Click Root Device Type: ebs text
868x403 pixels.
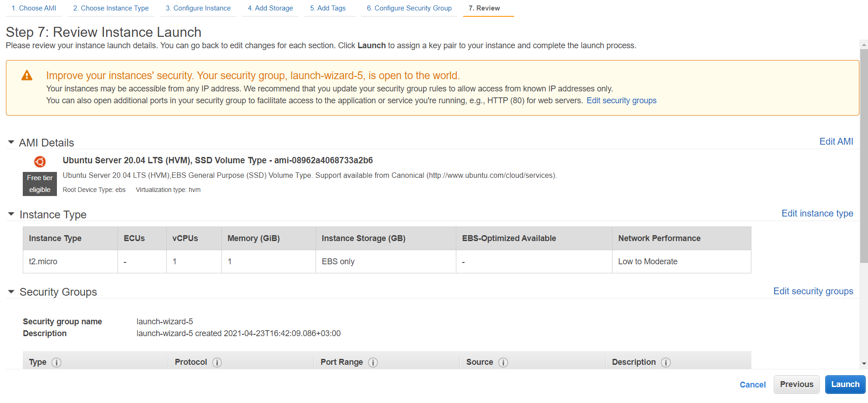click(94, 190)
